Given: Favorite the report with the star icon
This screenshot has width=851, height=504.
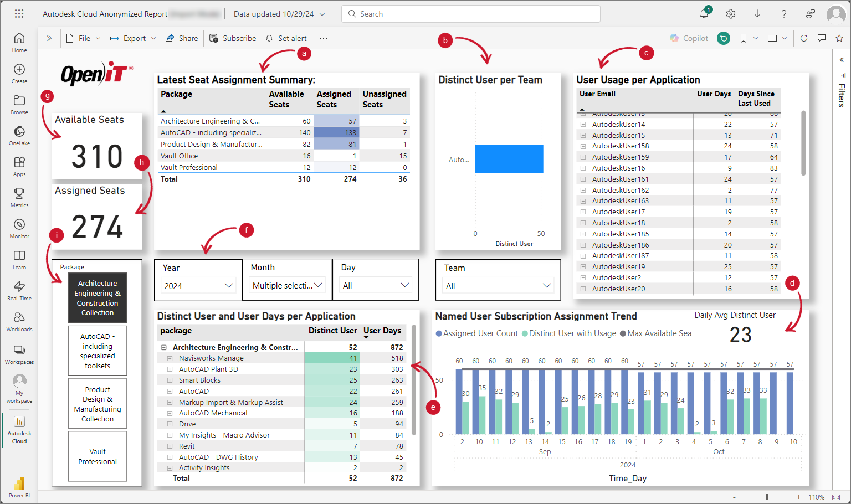Looking at the screenshot, I should [839, 38].
